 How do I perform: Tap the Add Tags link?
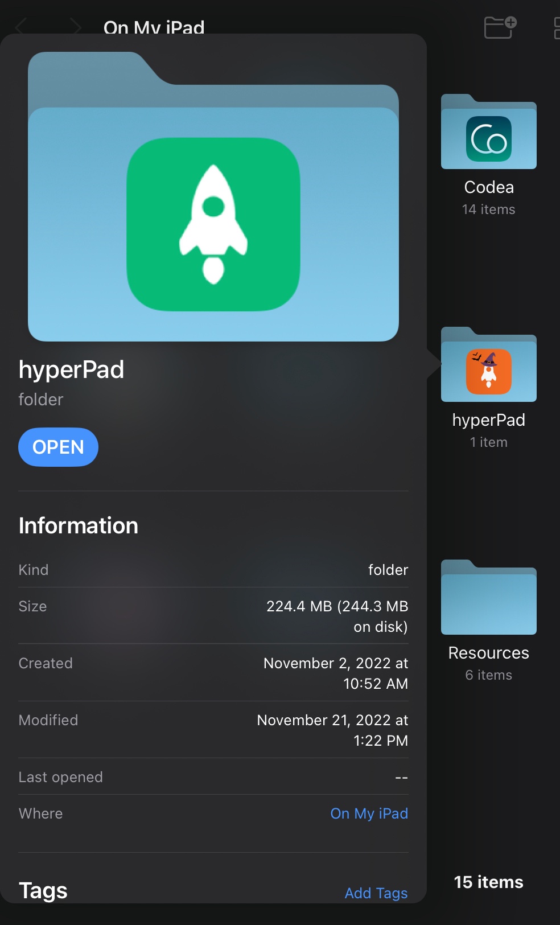[x=376, y=893]
